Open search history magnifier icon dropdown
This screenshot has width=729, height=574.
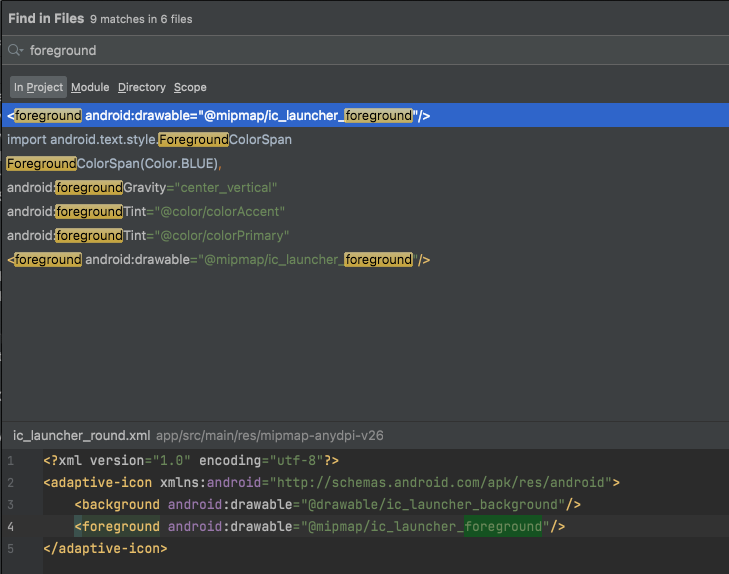click(x=15, y=50)
